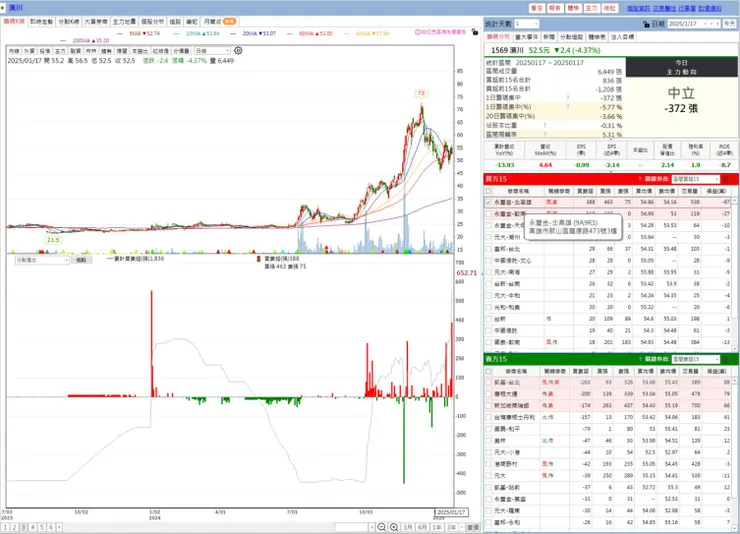
Task: Switch to 重大事件 tab
Action: (x=527, y=37)
